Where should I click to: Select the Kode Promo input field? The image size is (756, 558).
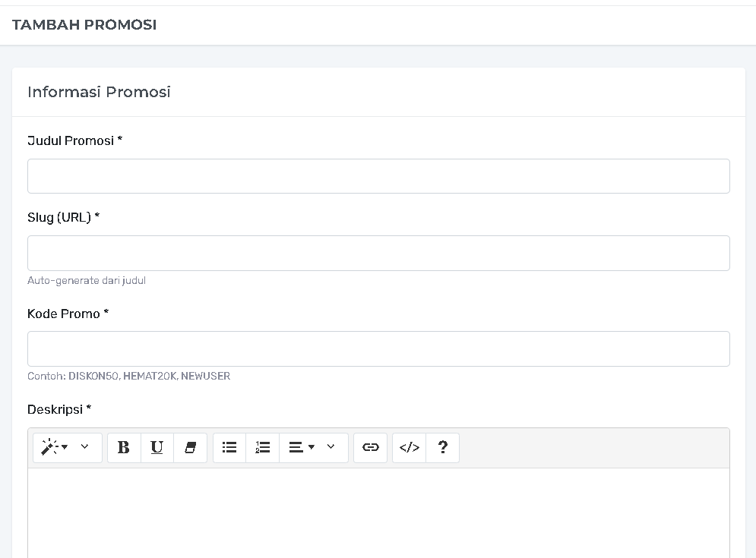tap(378, 348)
